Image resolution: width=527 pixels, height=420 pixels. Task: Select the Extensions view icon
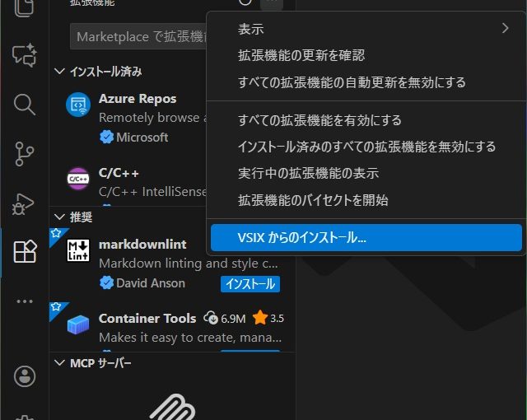pyautogui.click(x=25, y=251)
